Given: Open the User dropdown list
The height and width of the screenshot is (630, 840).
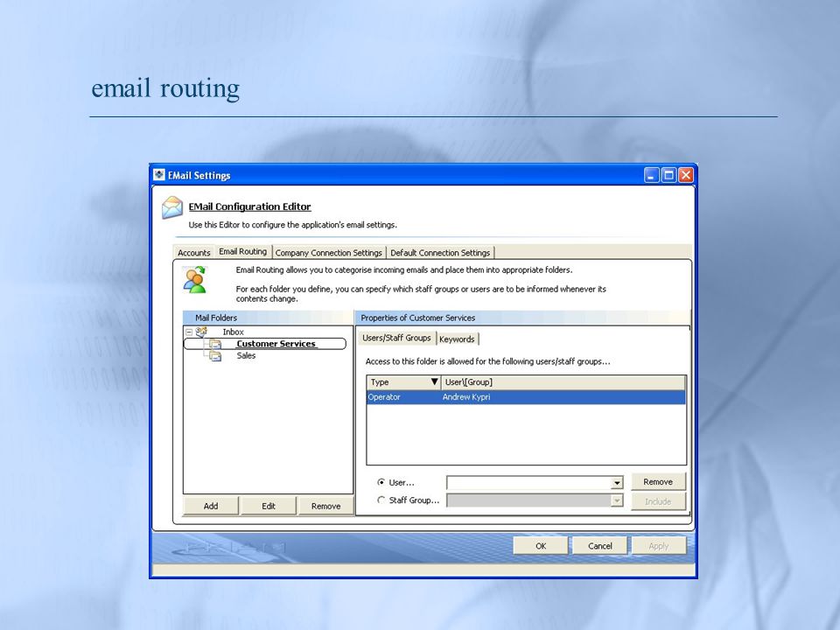Looking at the screenshot, I should tap(617, 483).
